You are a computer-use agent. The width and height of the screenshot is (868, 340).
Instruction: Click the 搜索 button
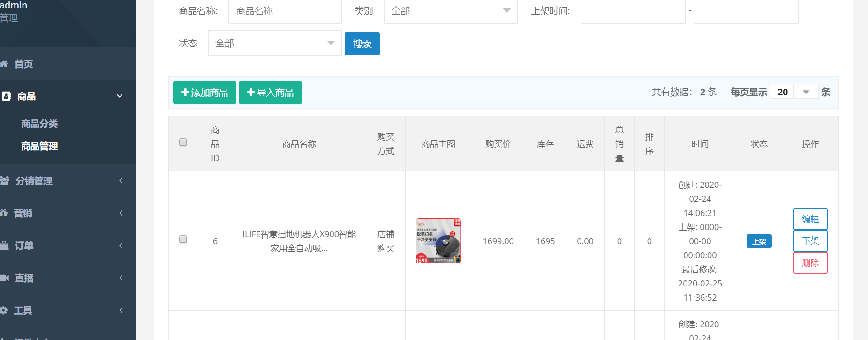tap(362, 44)
